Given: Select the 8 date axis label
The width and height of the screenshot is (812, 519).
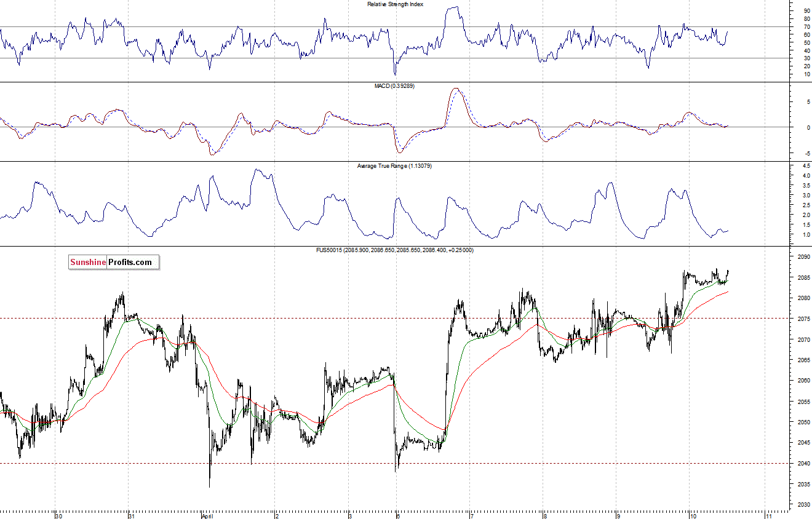Looking at the screenshot, I should coord(545,515).
